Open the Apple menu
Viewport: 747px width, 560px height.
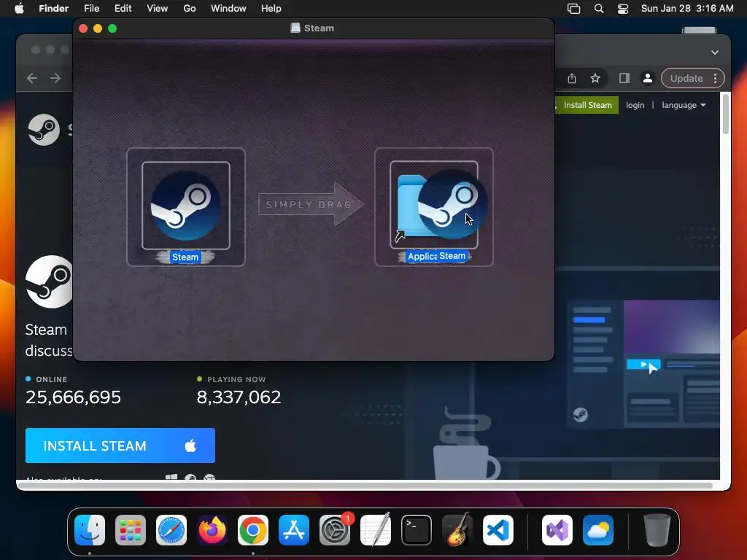point(19,9)
